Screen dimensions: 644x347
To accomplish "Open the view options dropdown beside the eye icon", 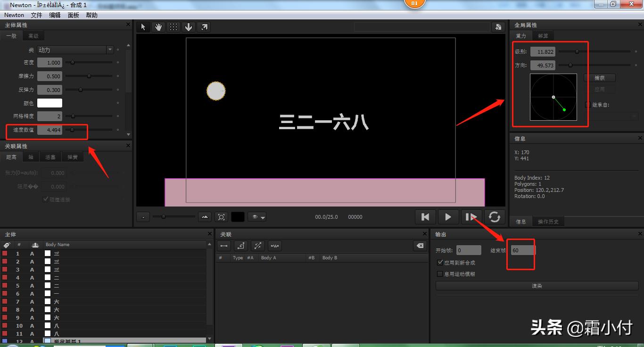I will [x=263, y=217].
